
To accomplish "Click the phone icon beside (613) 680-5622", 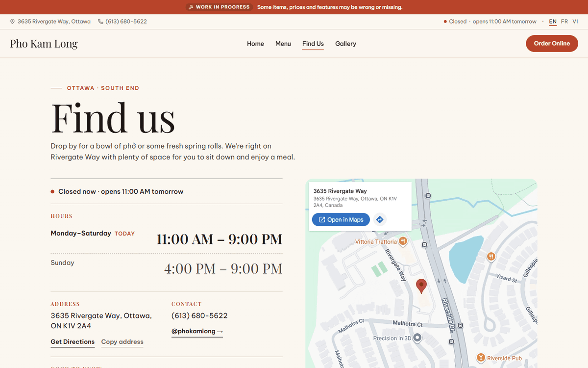I will (x=100, y=22).
